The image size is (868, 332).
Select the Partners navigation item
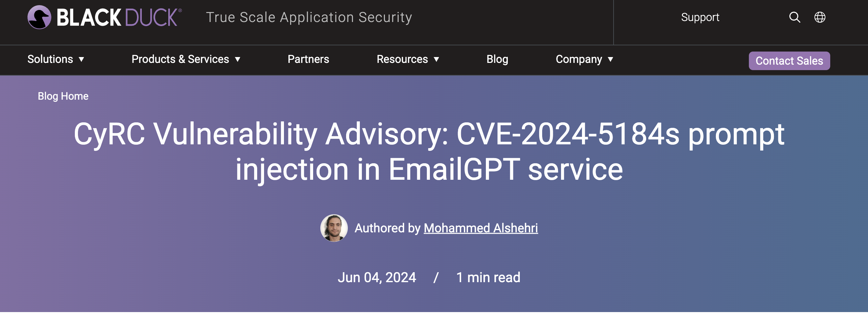click(x=308, y=59)
